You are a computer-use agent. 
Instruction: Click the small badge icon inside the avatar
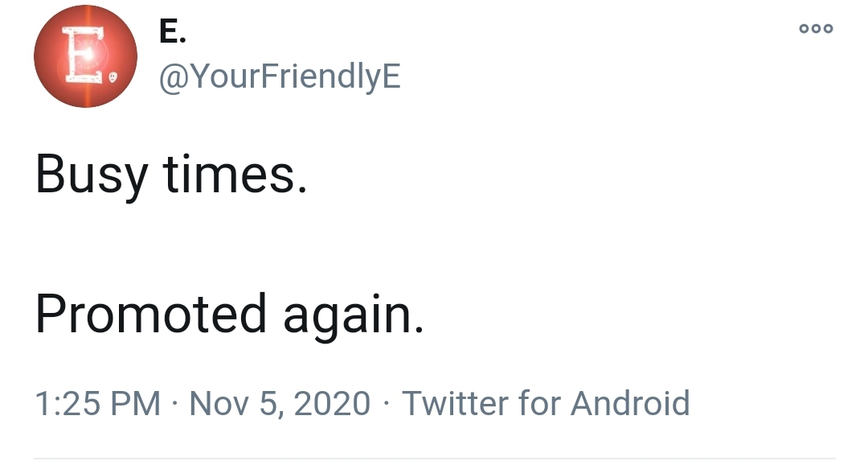[113, 78]
